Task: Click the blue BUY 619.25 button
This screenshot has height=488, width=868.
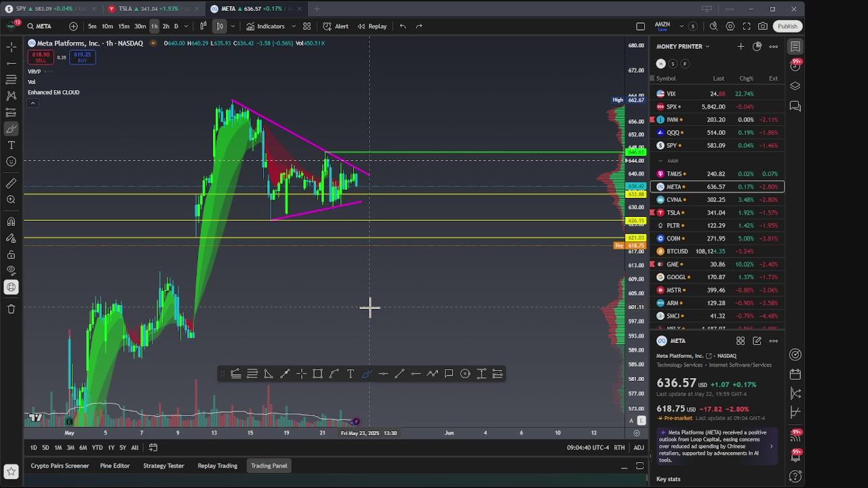Action: coord(82,58)
